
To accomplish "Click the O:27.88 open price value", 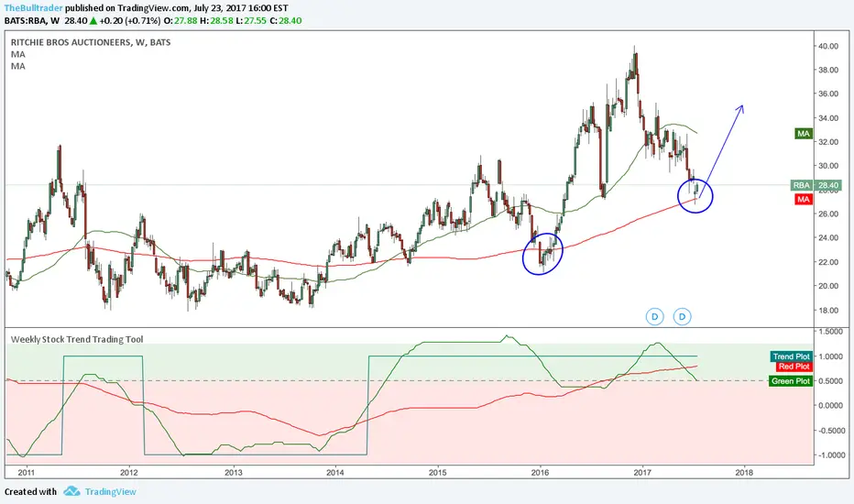I will tap(181, 21).
